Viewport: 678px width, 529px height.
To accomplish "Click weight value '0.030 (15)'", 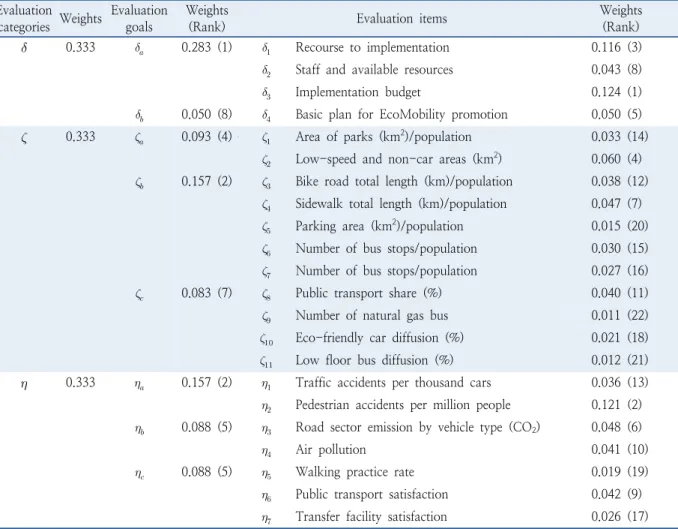I will coord(620,248).
